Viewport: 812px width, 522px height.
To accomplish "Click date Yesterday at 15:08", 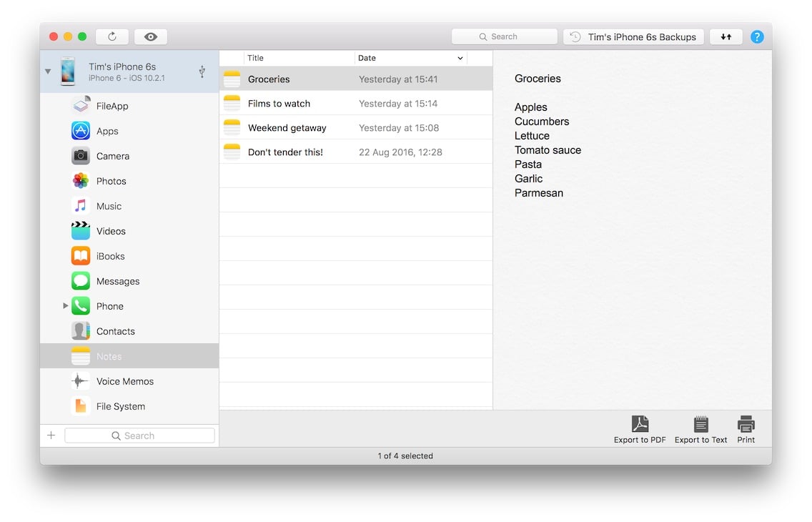I will point(399,128).
